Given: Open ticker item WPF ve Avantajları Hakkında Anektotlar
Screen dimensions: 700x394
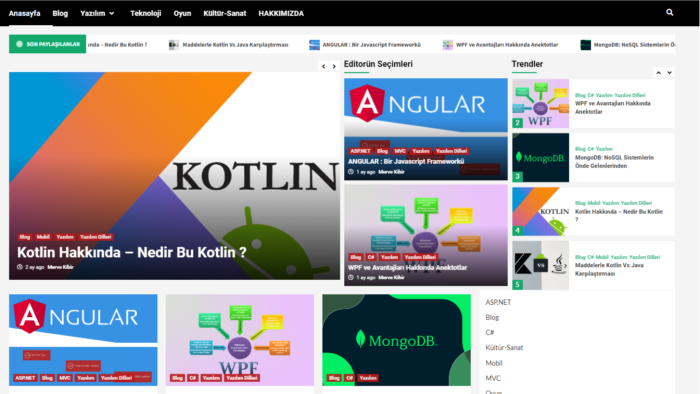Looking at the screenshot, I should point(507,45).
